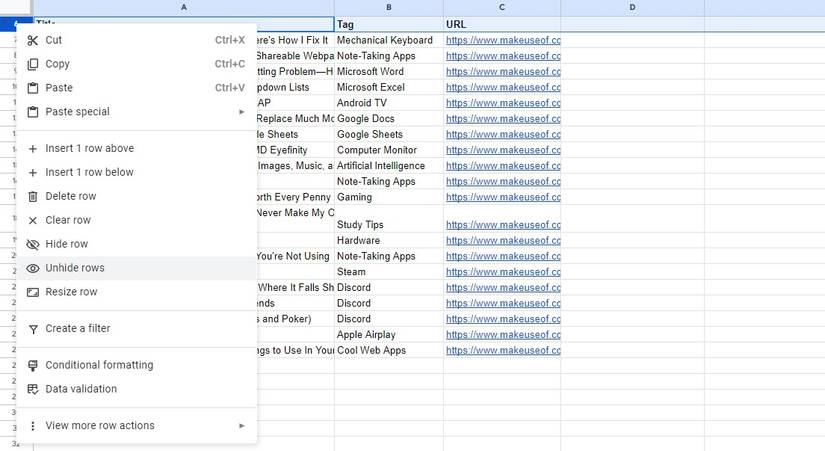825x451 pixels.
Task: Open URL link in Android TV row
Action: (503, 103)
